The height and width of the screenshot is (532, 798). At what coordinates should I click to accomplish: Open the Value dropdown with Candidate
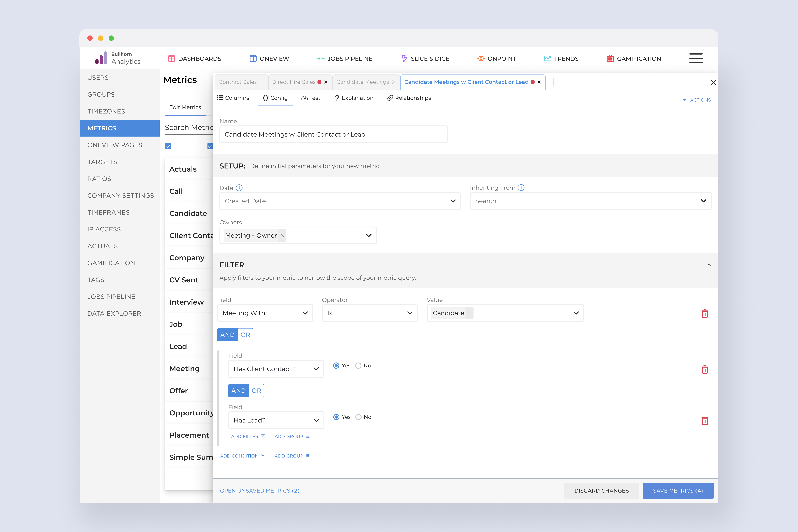[x=505, y=313]
